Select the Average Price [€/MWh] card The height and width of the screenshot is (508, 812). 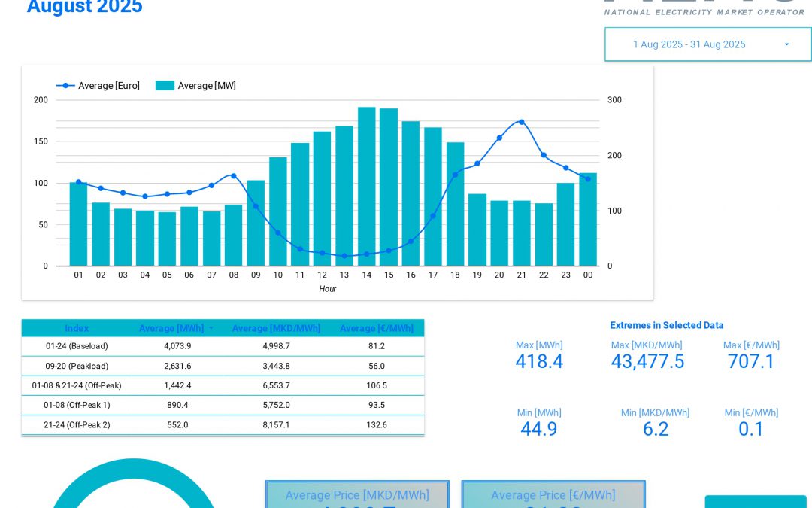coord(553,495)
